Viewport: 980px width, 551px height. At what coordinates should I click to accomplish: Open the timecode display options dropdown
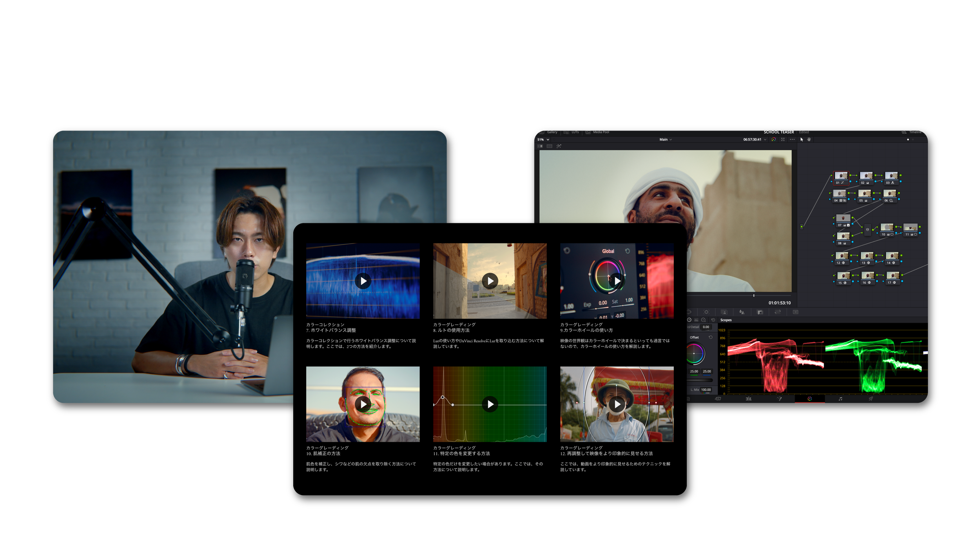point(765,140)
